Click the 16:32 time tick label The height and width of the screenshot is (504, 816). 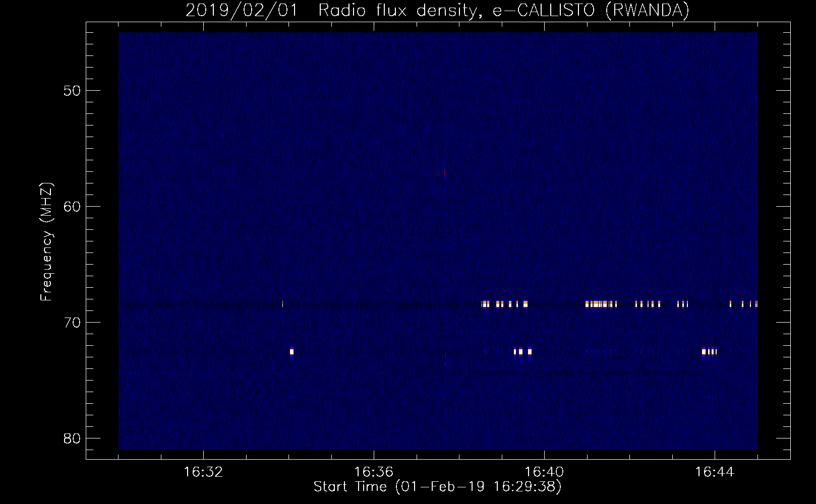click(203, 472)
